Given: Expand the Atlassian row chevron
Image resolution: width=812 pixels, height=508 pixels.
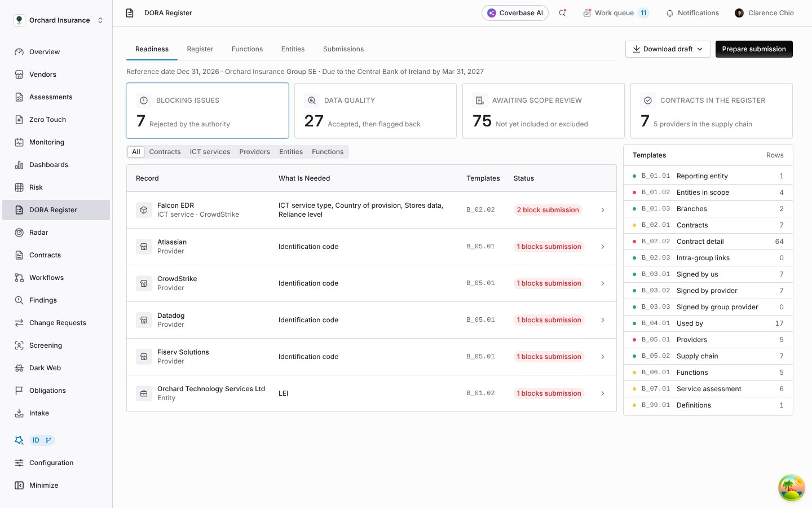Looking at the screenshot, I should pyautogui.click(x=603, y=247).
